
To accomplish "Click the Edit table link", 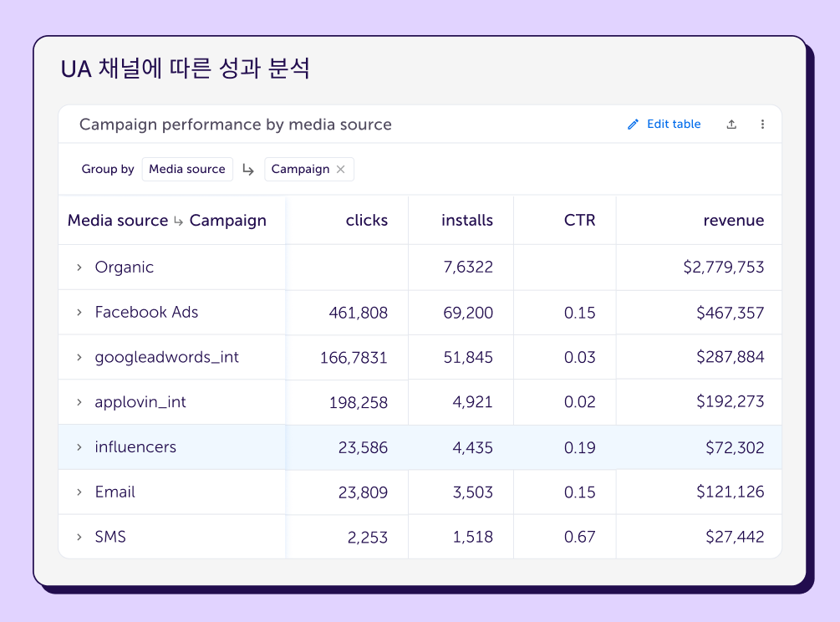I will (674, 125).
